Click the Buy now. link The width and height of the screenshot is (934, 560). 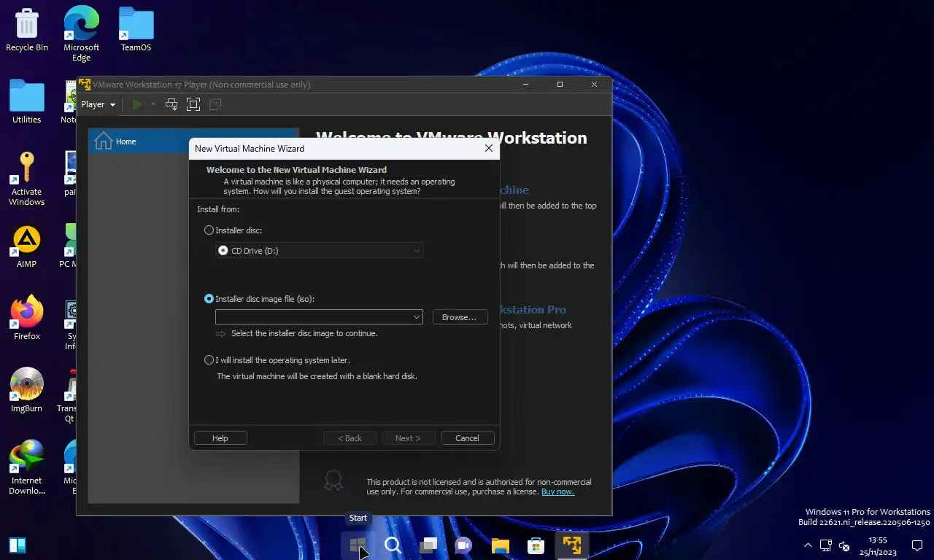pyautogui.click(x=557, y=491)
